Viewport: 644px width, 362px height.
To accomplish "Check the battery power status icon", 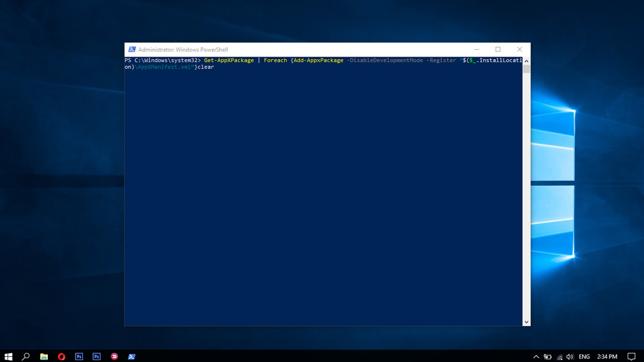I will point(548,356).
